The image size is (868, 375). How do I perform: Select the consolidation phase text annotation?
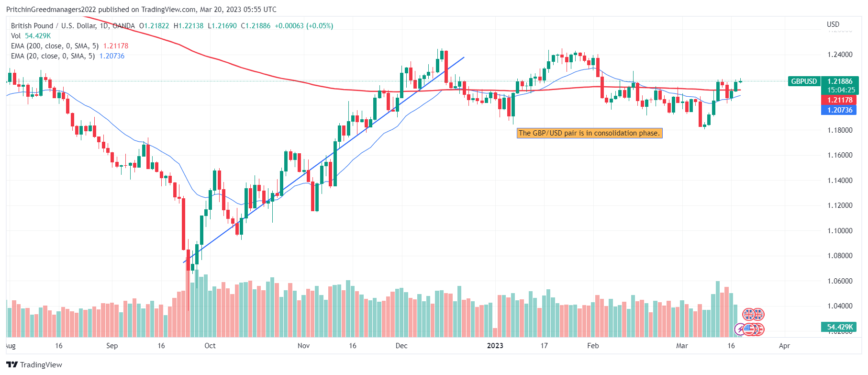(590, 133)
